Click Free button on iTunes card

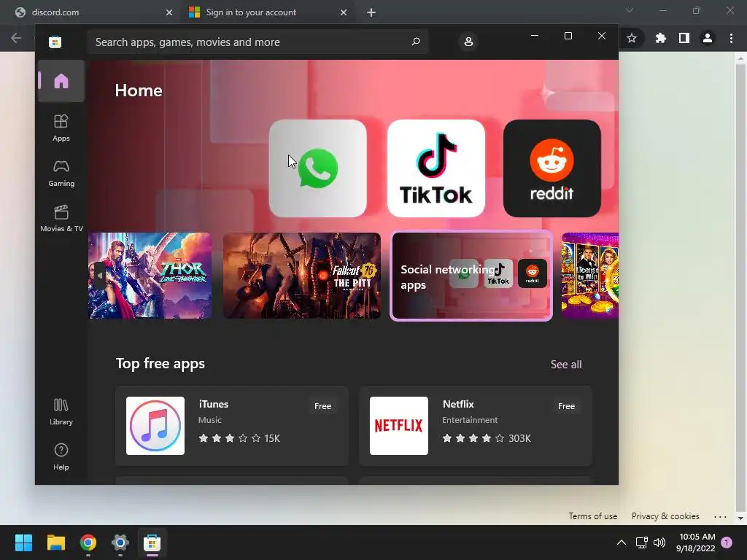tap(322, 406)
